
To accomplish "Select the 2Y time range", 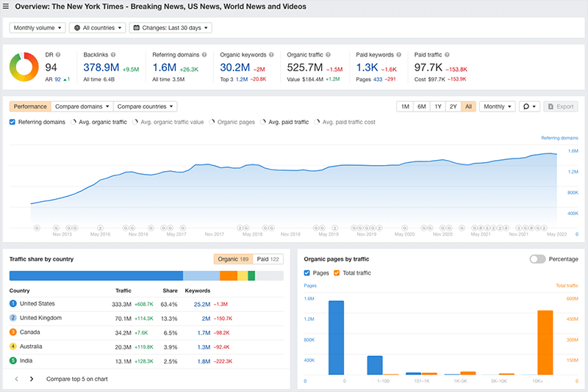I will pos(453,106).
